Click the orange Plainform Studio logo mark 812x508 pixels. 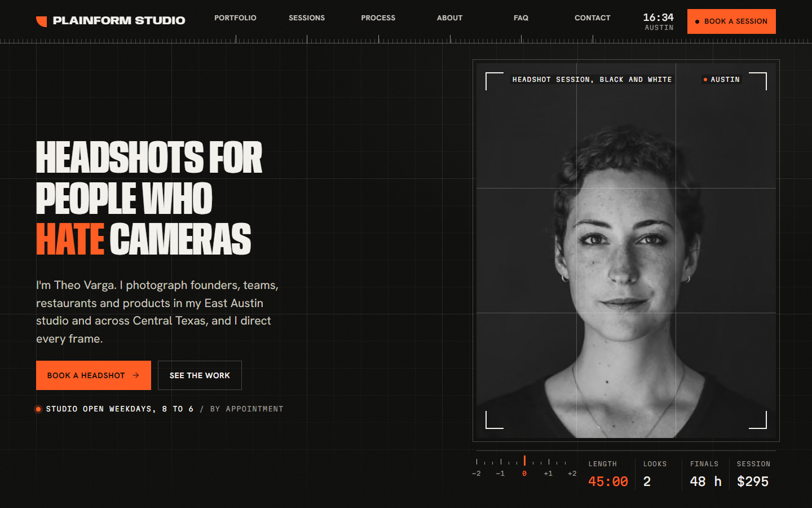[42, 21]
